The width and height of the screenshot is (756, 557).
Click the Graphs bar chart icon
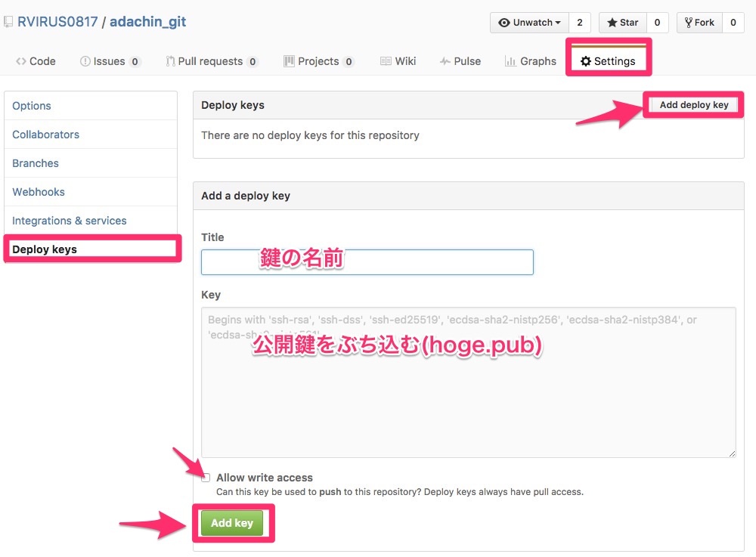point(510,61)
